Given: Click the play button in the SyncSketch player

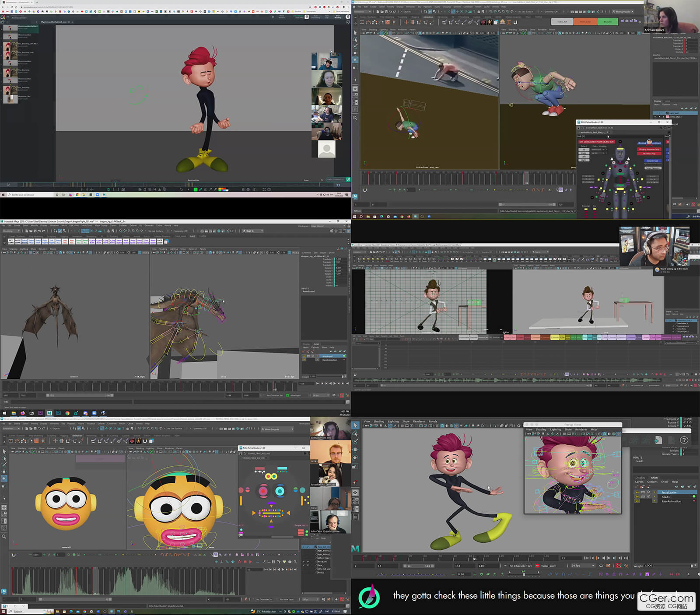Looking at the screenshot, I should (8, 185).
